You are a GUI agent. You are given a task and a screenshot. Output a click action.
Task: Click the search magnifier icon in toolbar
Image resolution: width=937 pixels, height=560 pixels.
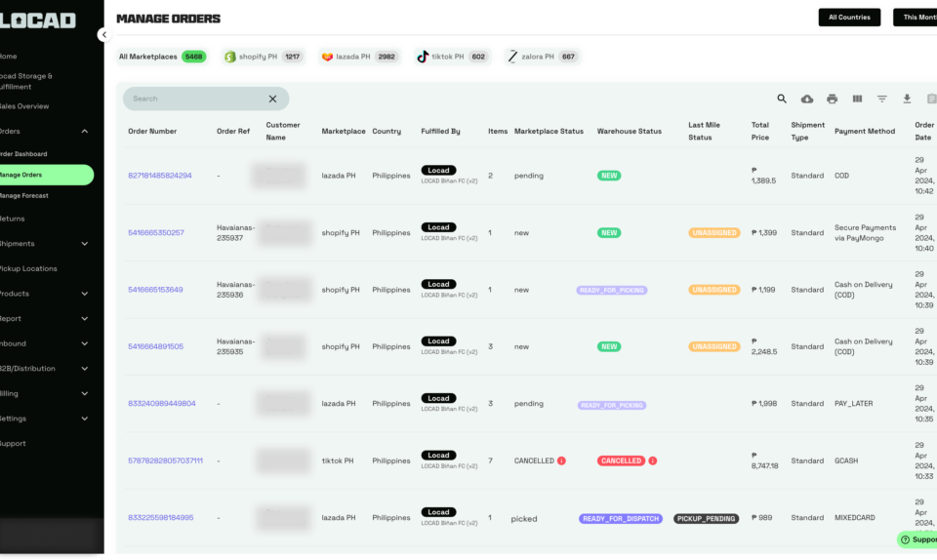pos(782,99)
